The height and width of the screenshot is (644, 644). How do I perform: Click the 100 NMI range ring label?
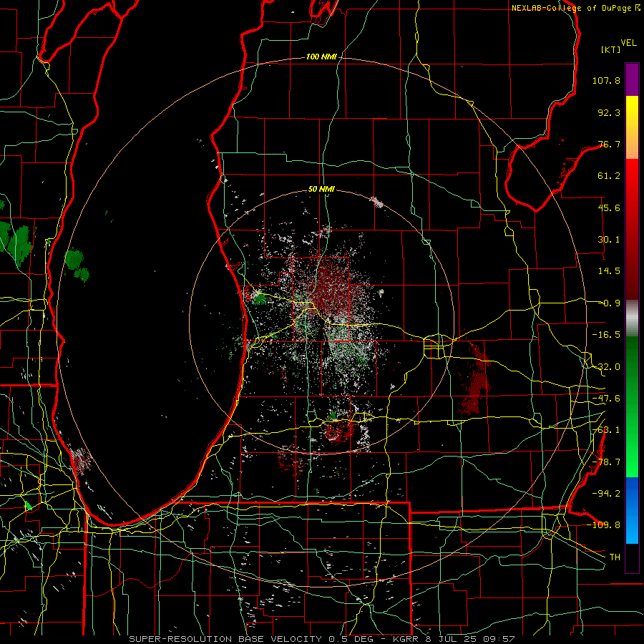coord(321,57)
